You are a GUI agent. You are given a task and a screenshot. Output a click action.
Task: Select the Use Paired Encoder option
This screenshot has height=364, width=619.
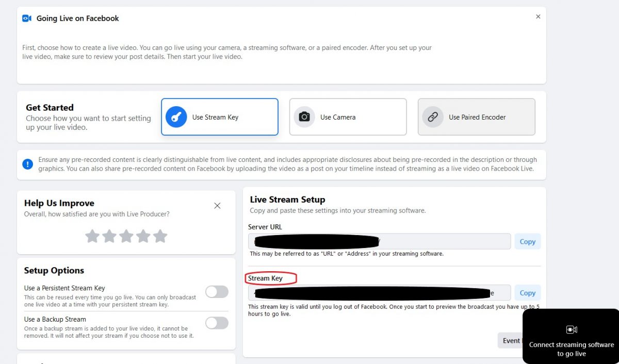[476, 117]
